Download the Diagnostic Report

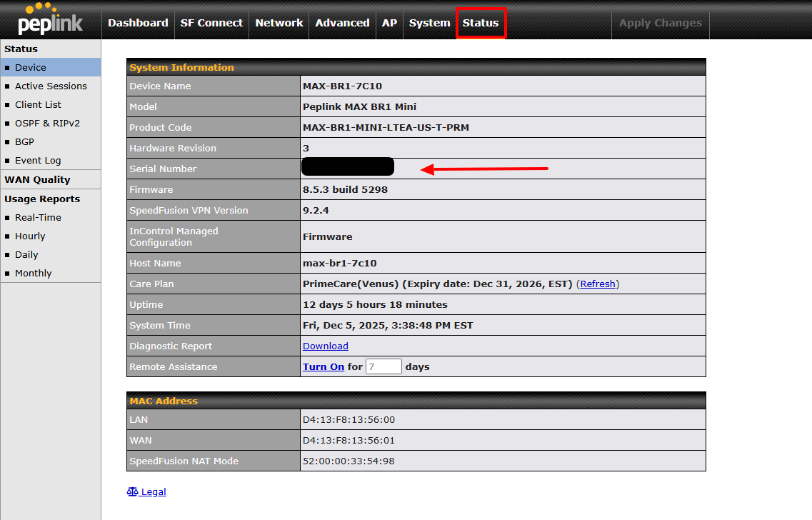(x=325, y=346)
